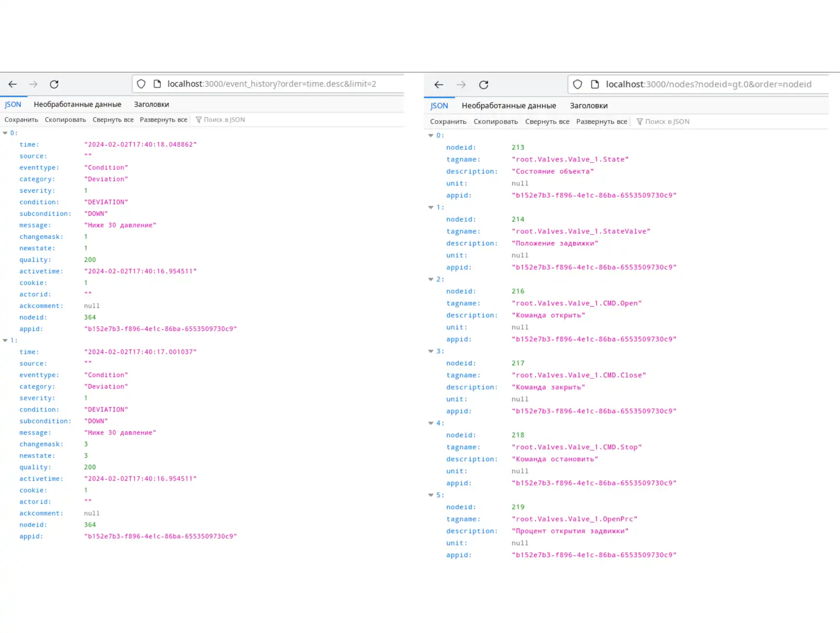Image resolution: width=840 pixels, height=633 pixels.
Task: Click the back arrow in left browser
Action: click(12, 84)
